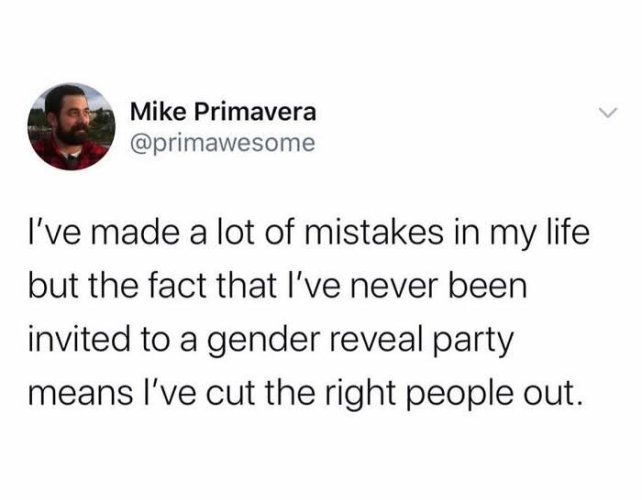
Task: Open the Mike Primavera display name link
Action: point(223,112)
